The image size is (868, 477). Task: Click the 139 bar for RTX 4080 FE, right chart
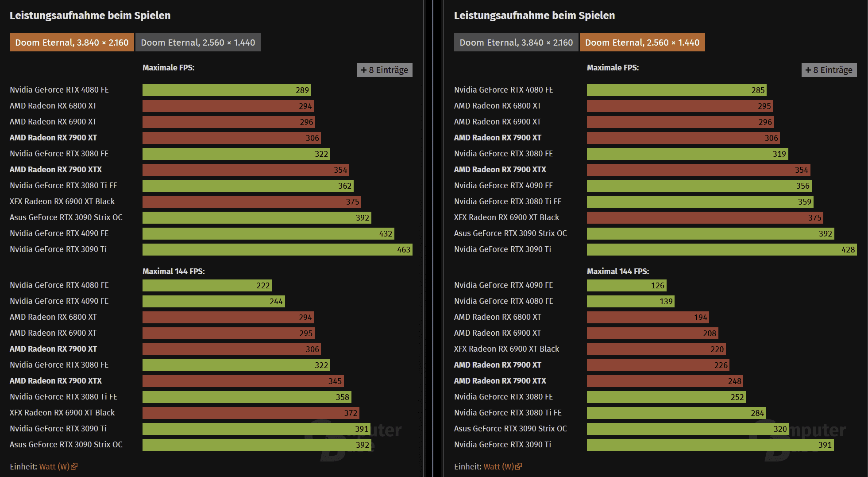tap(631, 301)
